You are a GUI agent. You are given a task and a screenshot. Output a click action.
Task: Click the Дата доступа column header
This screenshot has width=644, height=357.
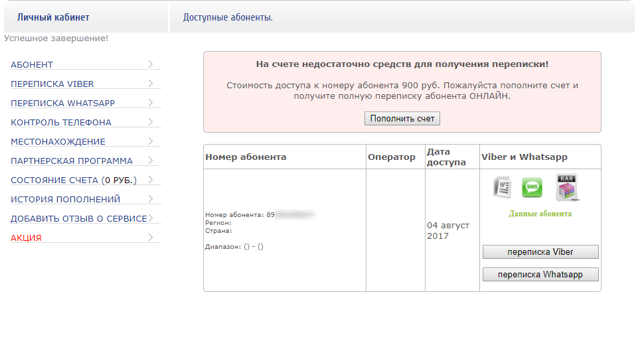440,157
